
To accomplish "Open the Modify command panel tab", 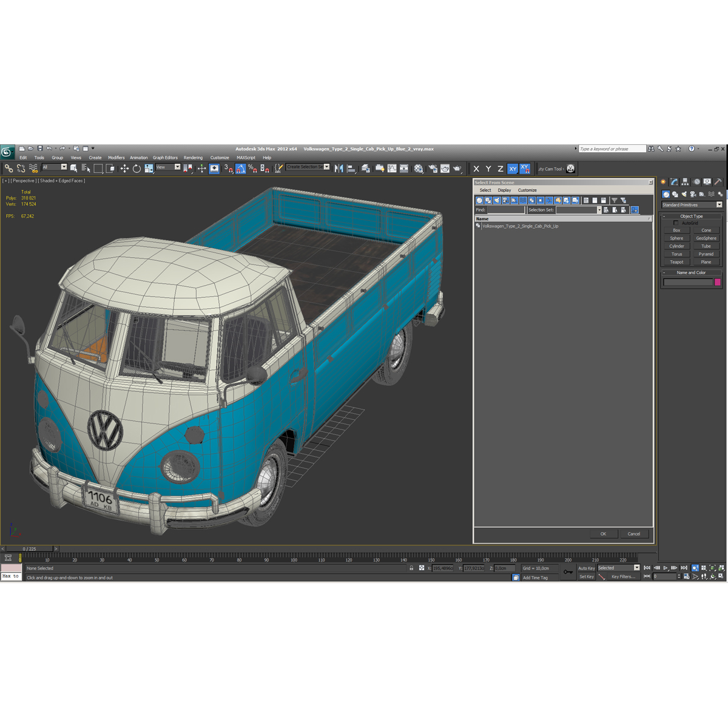I will coord(674,181).
